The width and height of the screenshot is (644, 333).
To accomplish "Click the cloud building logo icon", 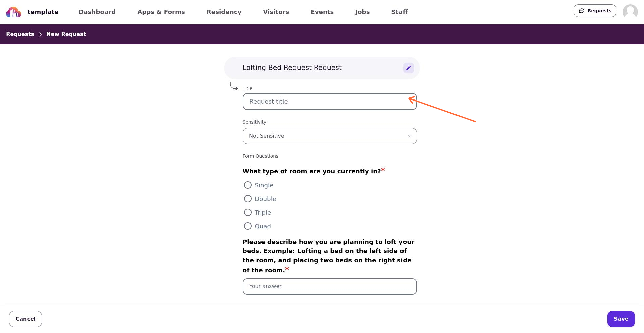I will [x=14, y=12].
